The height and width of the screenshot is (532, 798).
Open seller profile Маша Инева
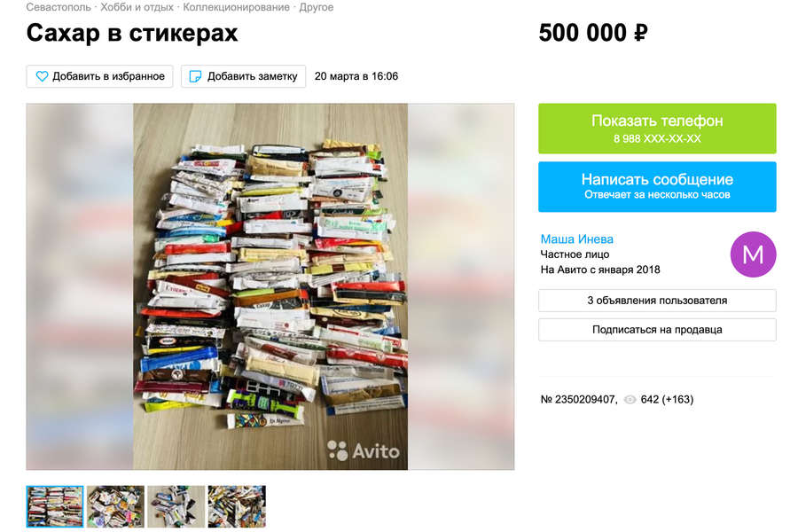coord(576,239)
